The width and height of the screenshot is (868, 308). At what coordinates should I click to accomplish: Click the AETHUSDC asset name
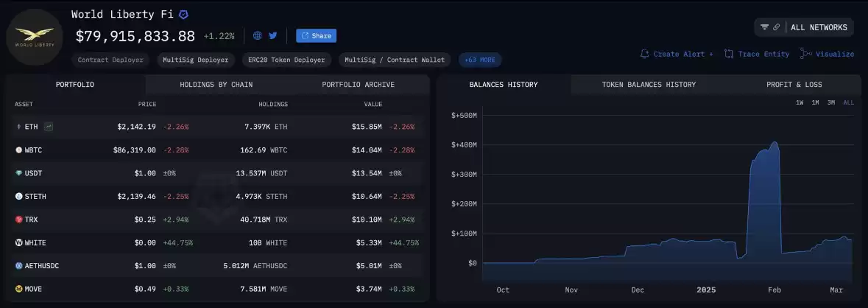pos(41,266)
